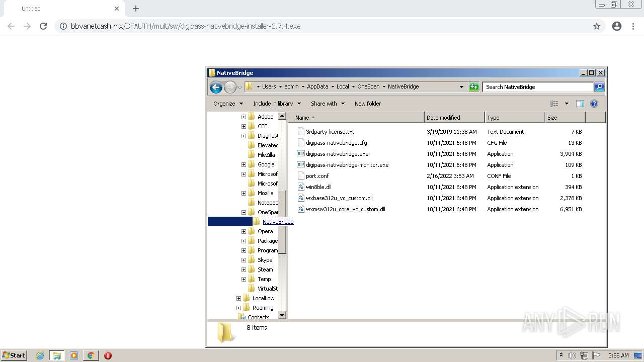Sort by Size column header
This screenshot has height=362, width=644.
pos(565,118)
